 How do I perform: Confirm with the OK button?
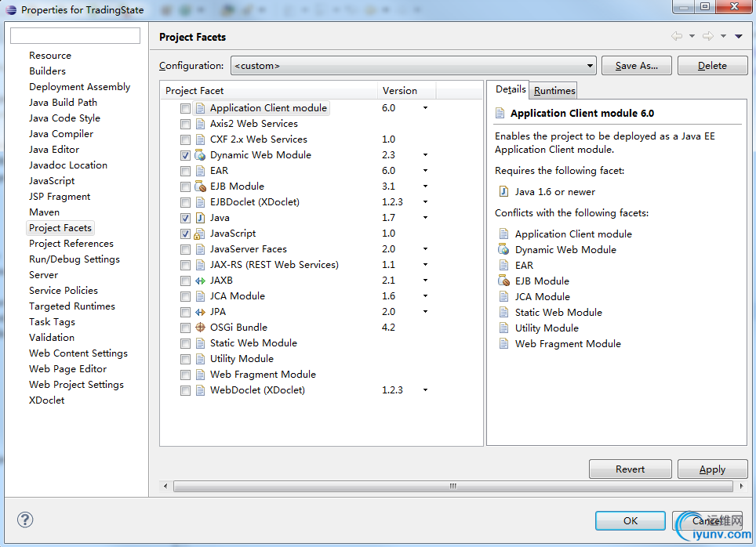631,520
